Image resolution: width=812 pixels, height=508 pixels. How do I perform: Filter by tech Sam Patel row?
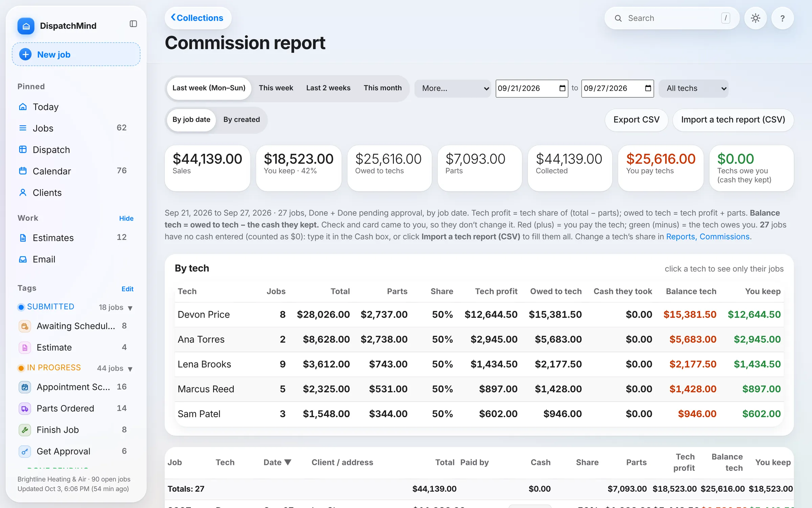pos(479,414)
